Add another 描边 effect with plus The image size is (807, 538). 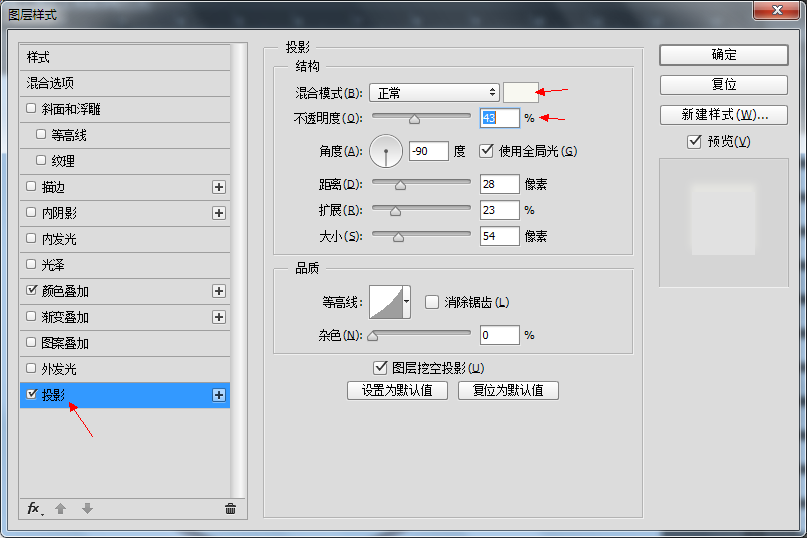point(219,187)
